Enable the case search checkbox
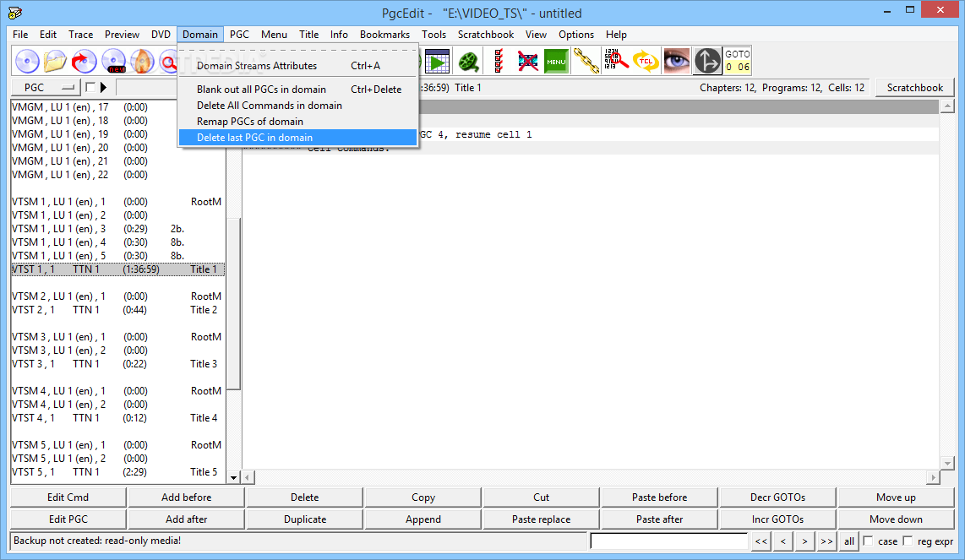The image size is (965, 560). tap(868, 541)
